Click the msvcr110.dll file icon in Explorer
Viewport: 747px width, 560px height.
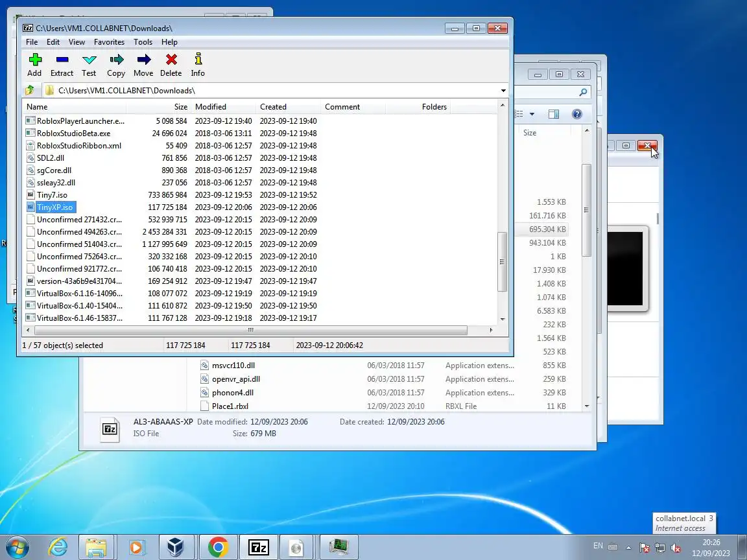point(204,366)
